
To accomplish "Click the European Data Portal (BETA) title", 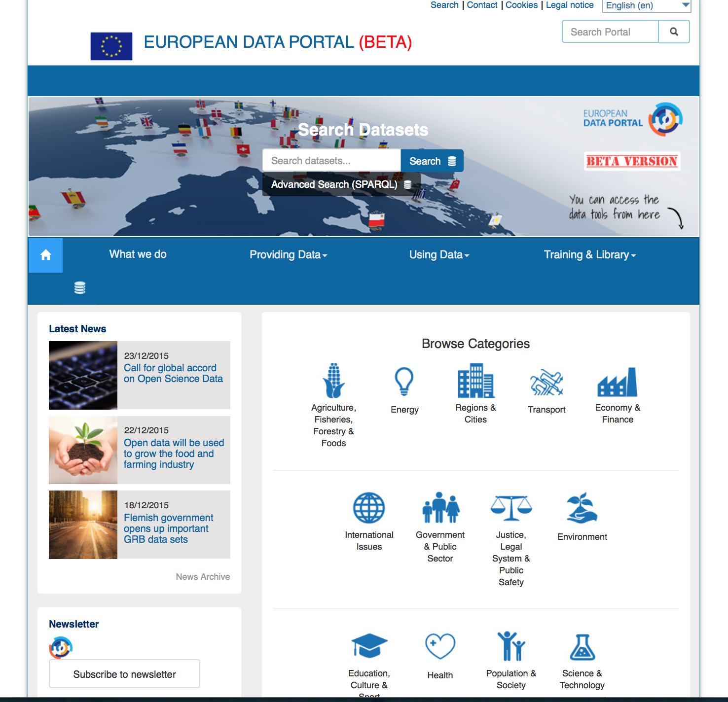I will click(x=278, y=42).
